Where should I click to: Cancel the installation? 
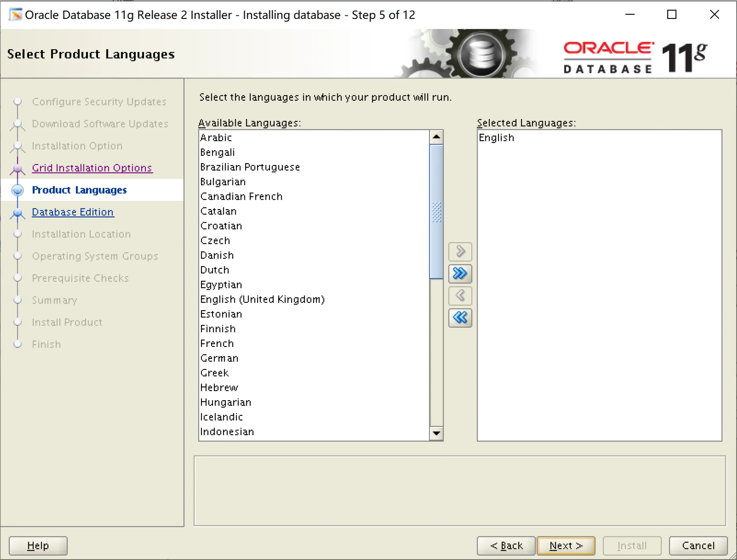pos(698,545)
